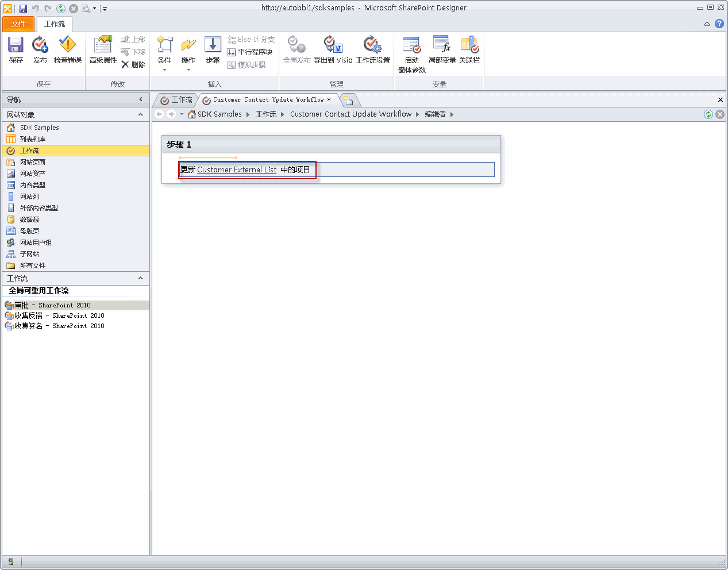Image resolution: width=728 pixels, height=570 pixels.
Task: Click 步骤 1 step header
Action: pos(331,144)
